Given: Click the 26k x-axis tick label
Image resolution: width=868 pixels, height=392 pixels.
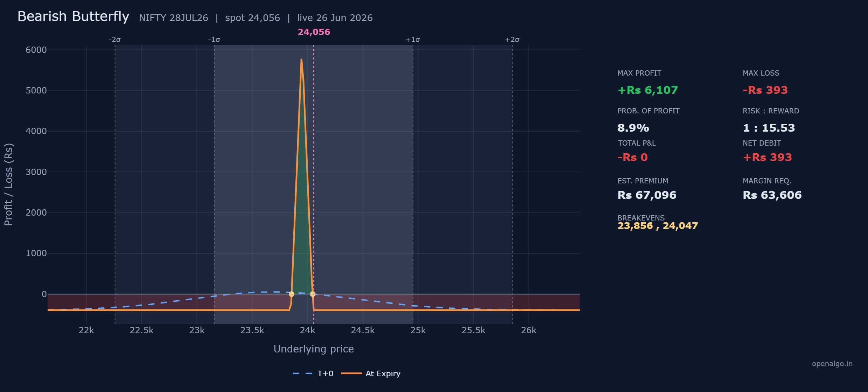Looking at the screenshot, I should [x=528, y=330].
